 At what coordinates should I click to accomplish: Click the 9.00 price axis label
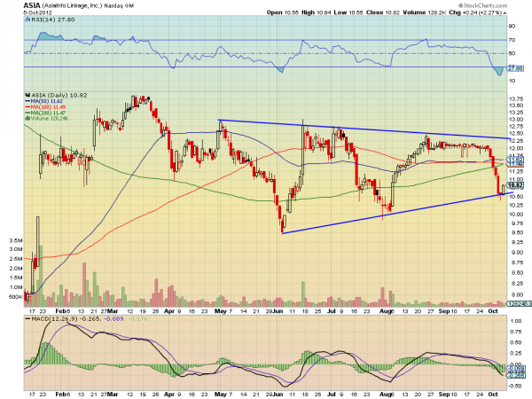point(516,253)
